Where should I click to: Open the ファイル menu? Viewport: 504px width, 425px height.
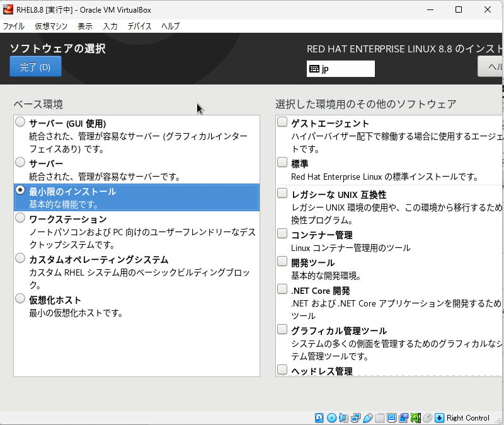(x=13, y=26)
